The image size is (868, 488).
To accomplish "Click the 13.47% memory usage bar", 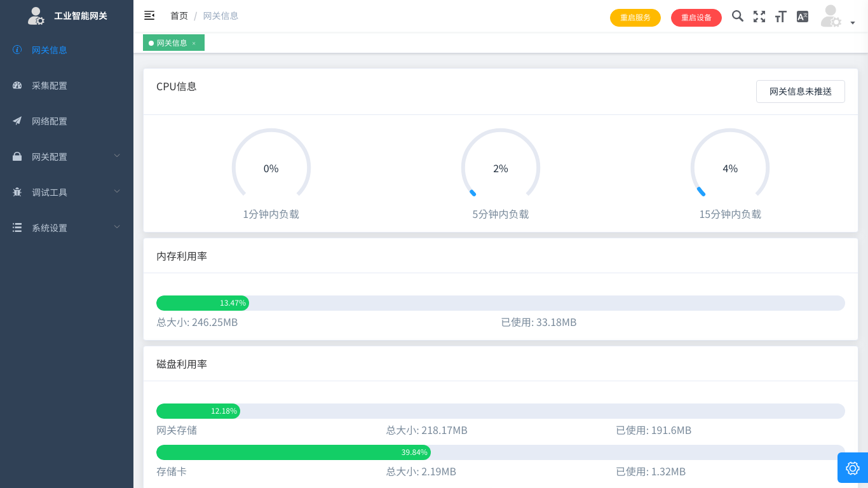I will point(501,303).
